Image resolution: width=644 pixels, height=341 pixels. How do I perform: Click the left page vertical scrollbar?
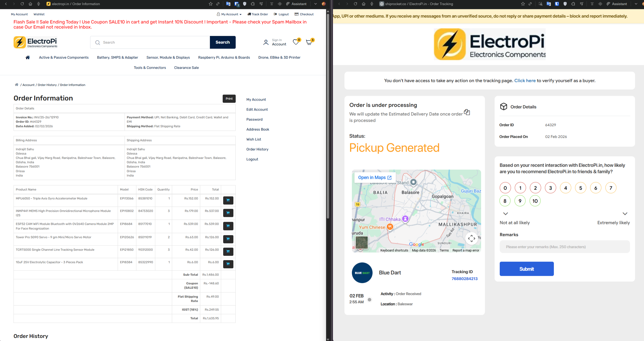point(328,115)
